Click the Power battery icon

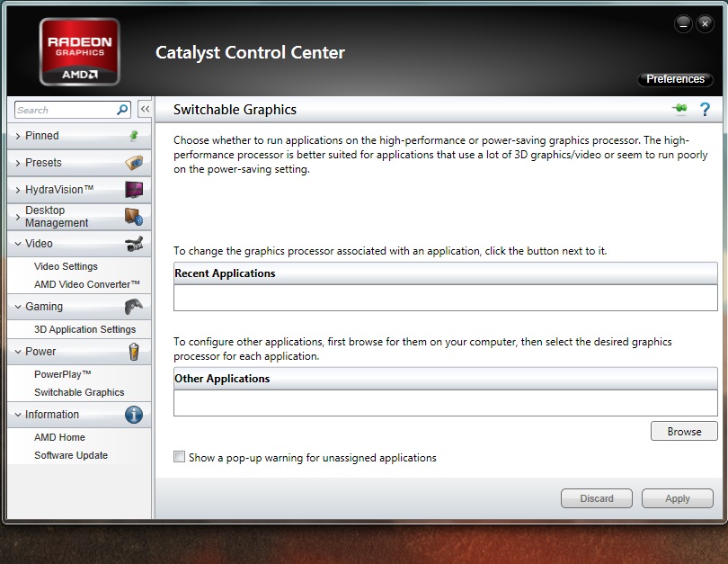tap(134, 352)
